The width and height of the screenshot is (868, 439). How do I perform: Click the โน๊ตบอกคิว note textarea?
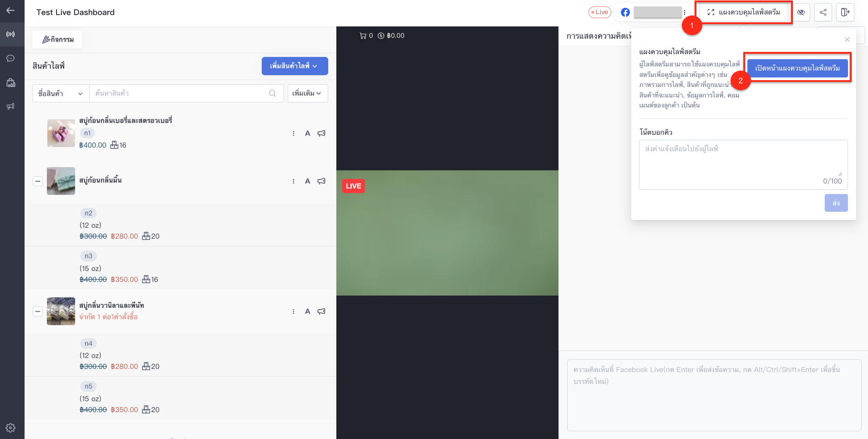tap(743, 164)
